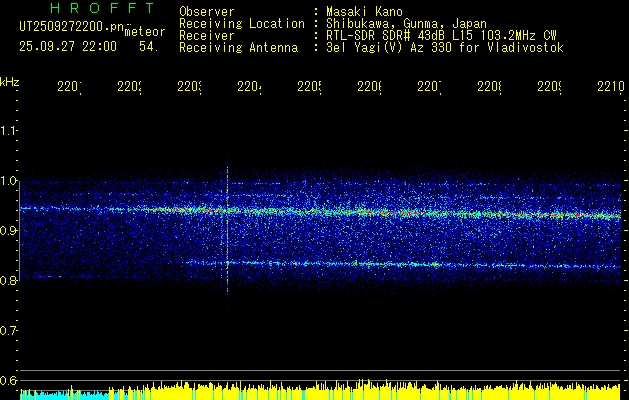The height and width of the screenshot is (400, 629).
Task: Click the 2210 time axis label
Action: tap(611, 86)
